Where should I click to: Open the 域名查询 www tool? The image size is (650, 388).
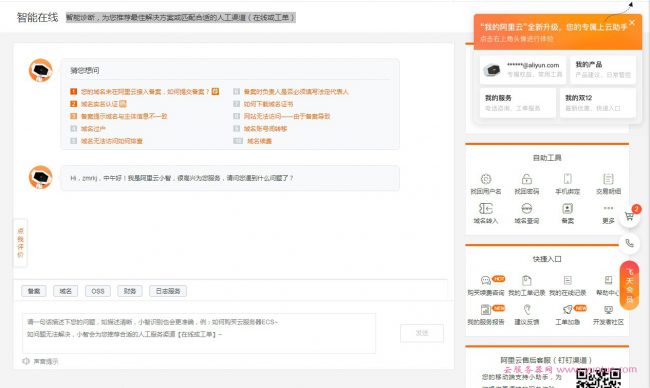(526, 213)
